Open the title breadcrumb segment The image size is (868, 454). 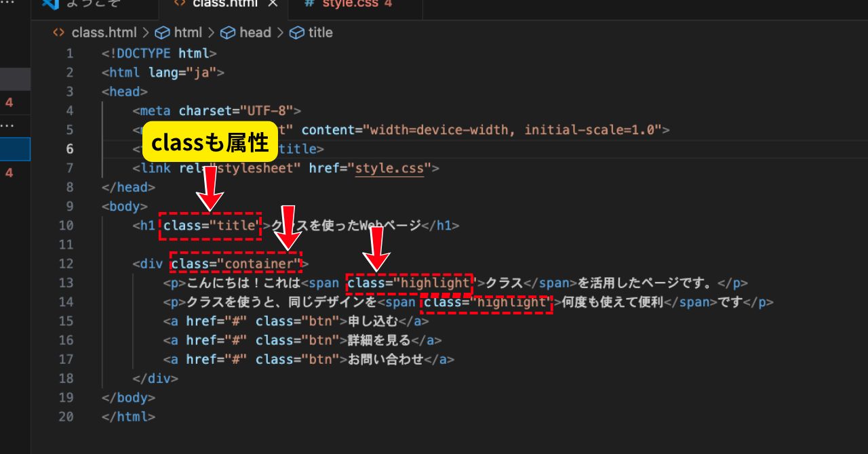coord(321,33)
